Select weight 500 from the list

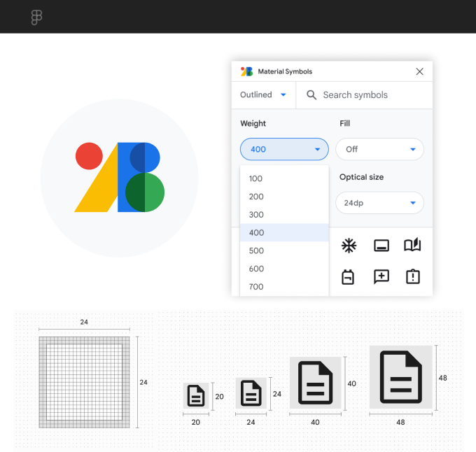tap(284, 251)
